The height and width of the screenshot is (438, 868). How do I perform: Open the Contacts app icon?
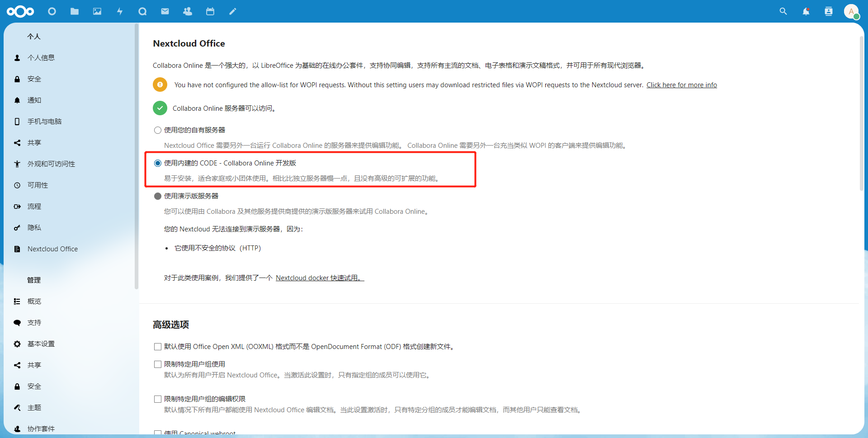[188, 11]
